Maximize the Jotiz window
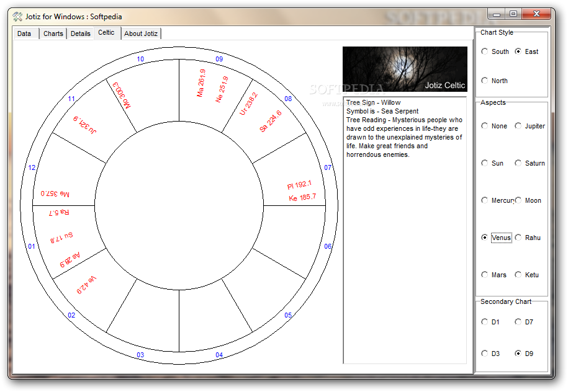The image size is (568, 392). point(513,14)
